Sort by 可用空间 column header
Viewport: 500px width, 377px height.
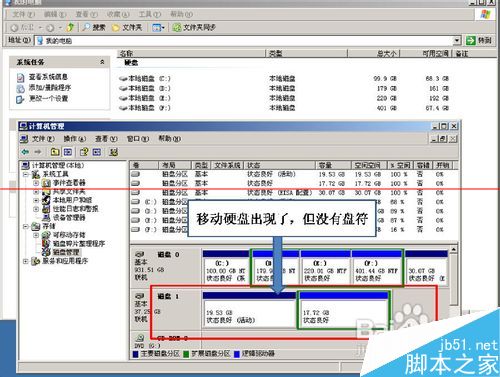[x=426, y=53]
